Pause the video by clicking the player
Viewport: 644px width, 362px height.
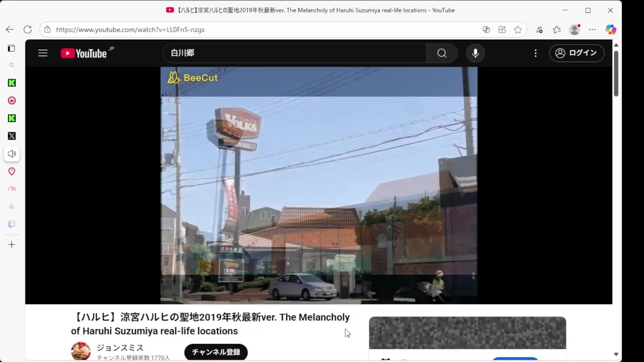[319, 185]
